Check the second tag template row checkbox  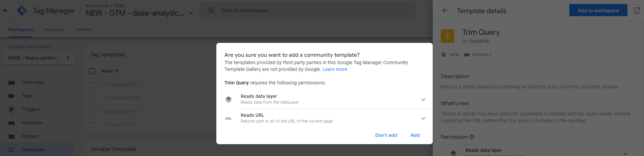tap(92, 98)
